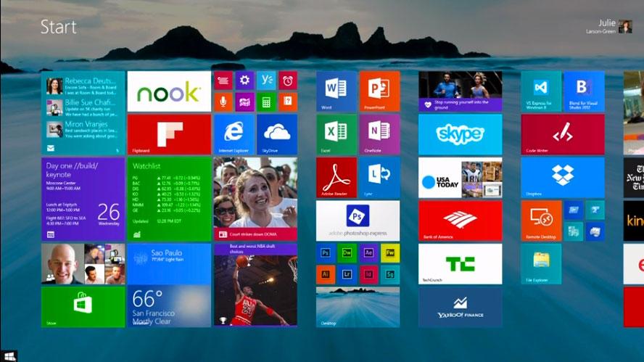The image size is (644, 362).
Task: Open the Code Writer tile
Action: pos(563,134)
